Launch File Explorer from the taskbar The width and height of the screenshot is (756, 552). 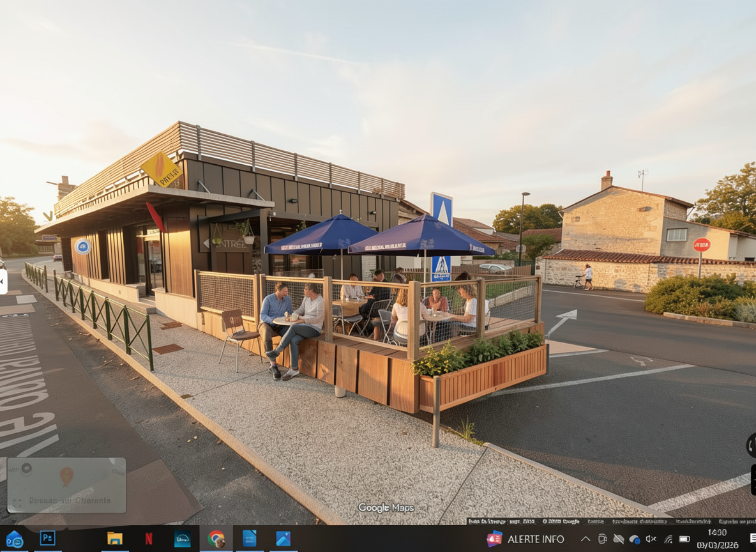[x=115, y=539]
